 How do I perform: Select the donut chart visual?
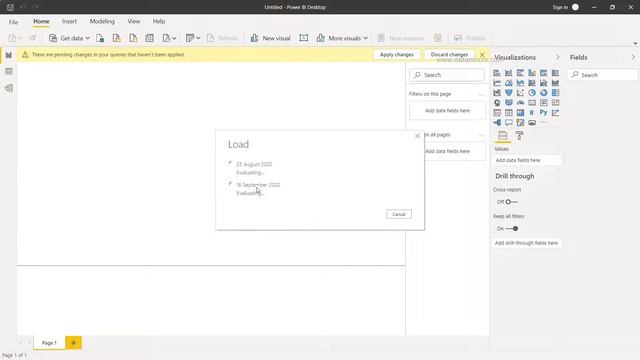[x=544, y=93]
